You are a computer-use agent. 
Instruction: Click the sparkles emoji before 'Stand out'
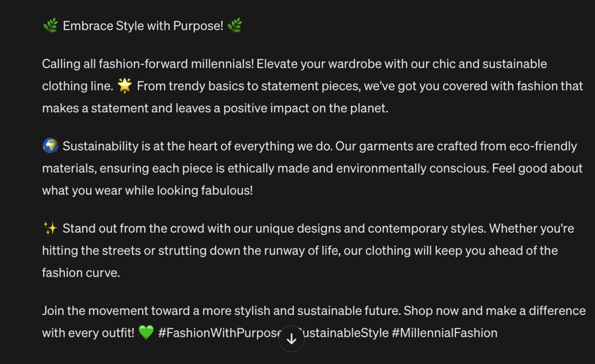point(51,228)
